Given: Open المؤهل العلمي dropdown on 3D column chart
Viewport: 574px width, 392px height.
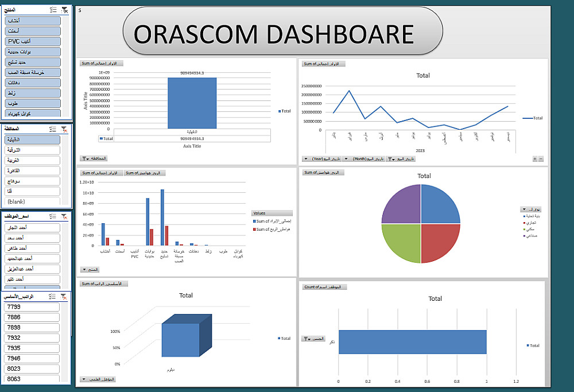Looking at the screenshot, I should click(x=98, y=379).
